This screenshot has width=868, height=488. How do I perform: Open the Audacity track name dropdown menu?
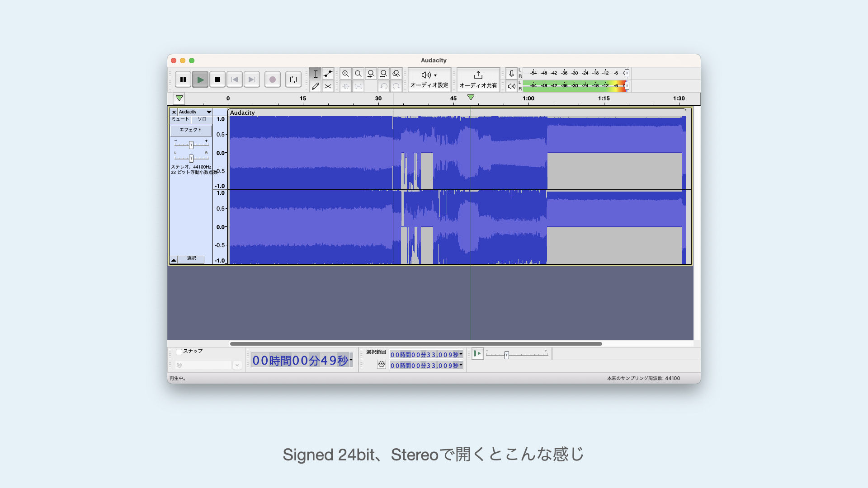click(209, 112)
